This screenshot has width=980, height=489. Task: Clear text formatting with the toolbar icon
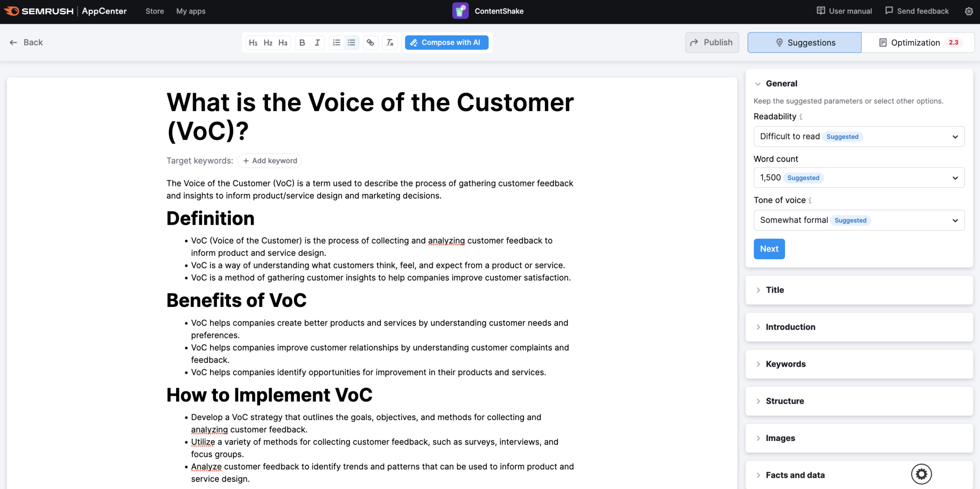pos(390,42)
